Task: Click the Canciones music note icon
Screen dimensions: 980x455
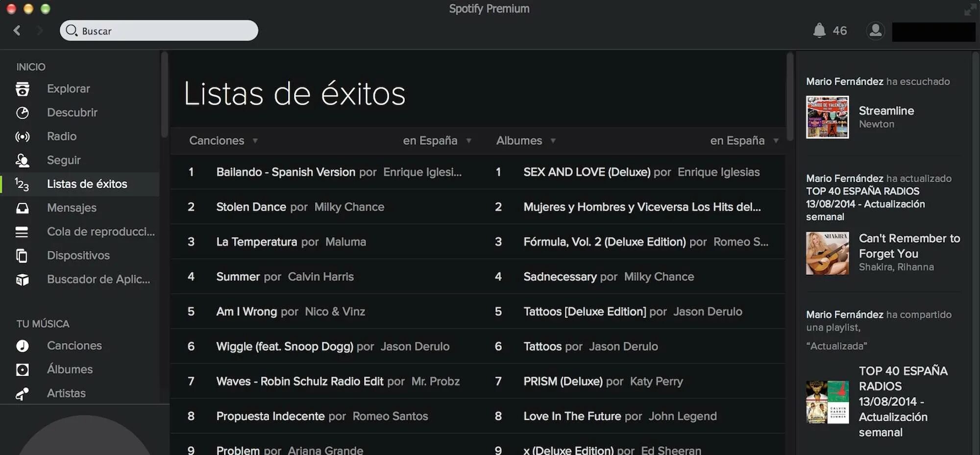Action: click(x=22, y=346)
